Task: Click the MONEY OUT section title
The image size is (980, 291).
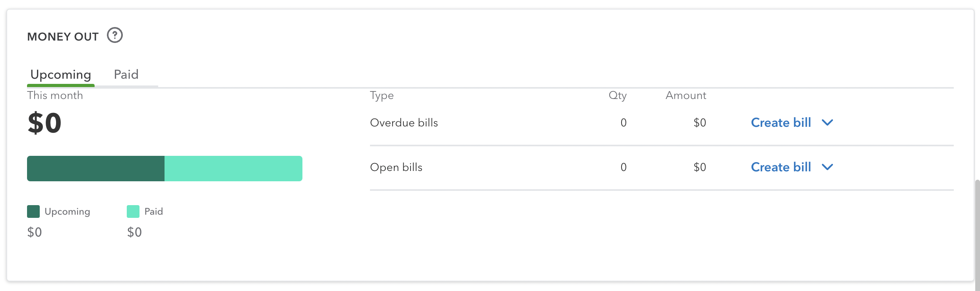Action: [x=63, y=37]
